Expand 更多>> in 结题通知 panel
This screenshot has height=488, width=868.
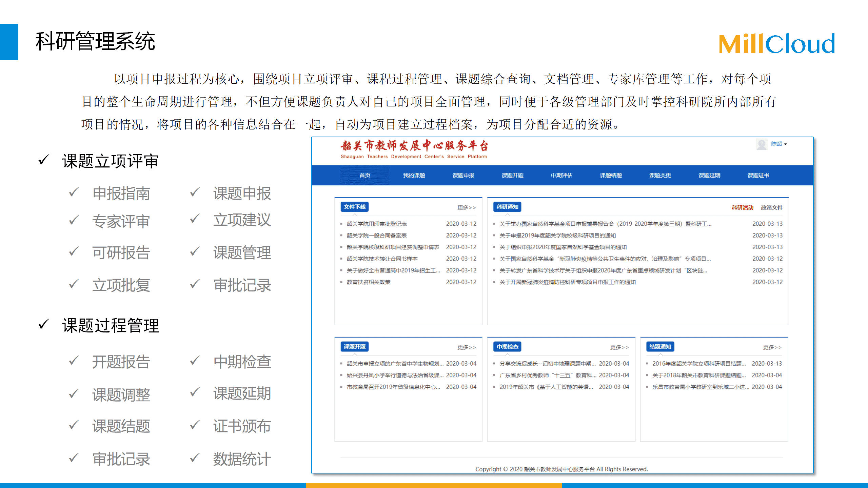pos(772,347)
